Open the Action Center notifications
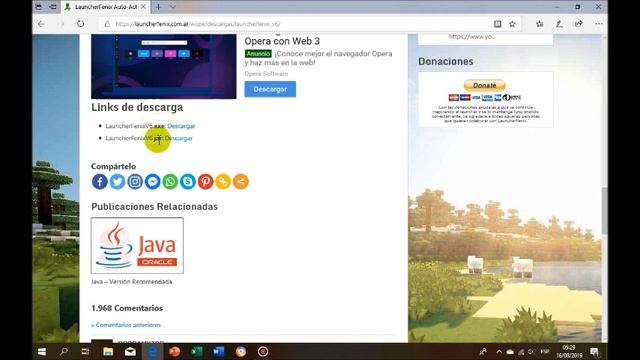The width and height of the screenshot is (640, 360). [595, 351]
